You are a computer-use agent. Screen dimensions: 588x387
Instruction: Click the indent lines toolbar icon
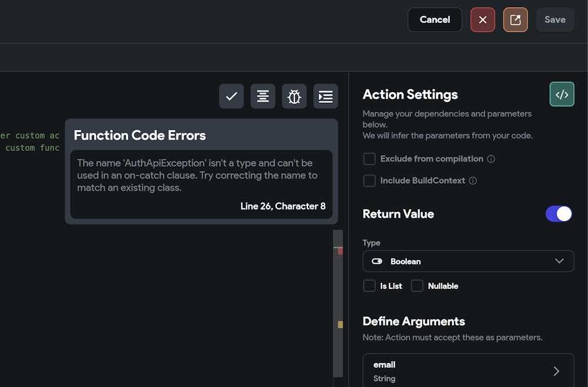click(x=326, y=96)
